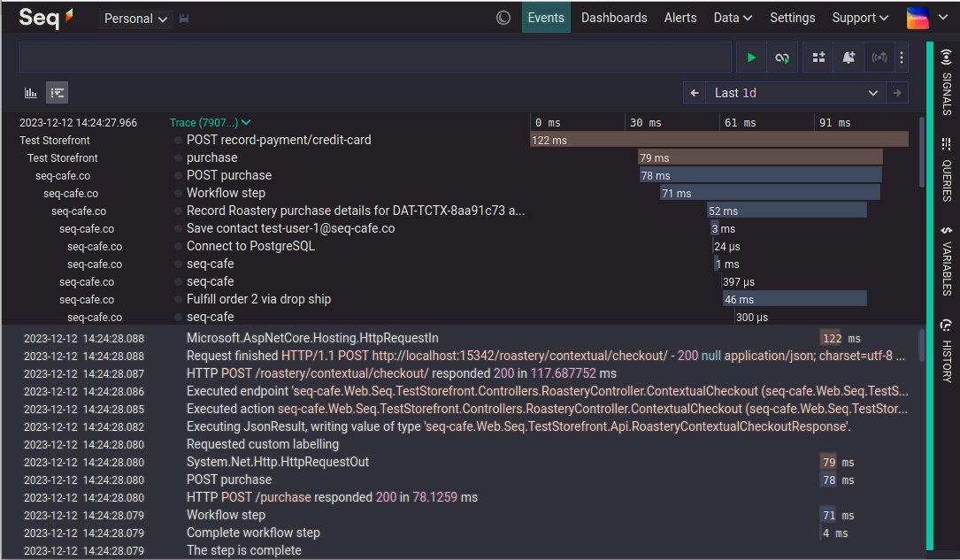Click the trace timestamp 2023-12-12 14:24:27.966
The image size is (960, 560).
(x=79, y=122)
